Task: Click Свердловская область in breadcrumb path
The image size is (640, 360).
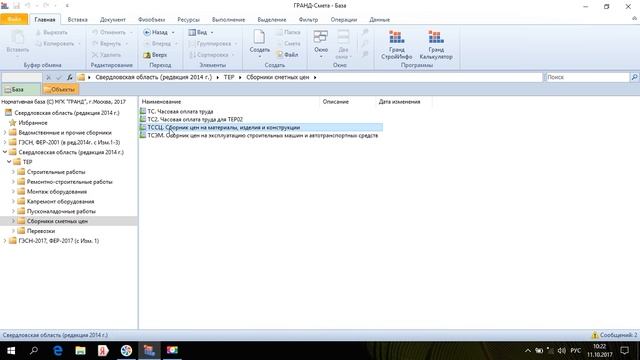Action: tap(154, 77)
